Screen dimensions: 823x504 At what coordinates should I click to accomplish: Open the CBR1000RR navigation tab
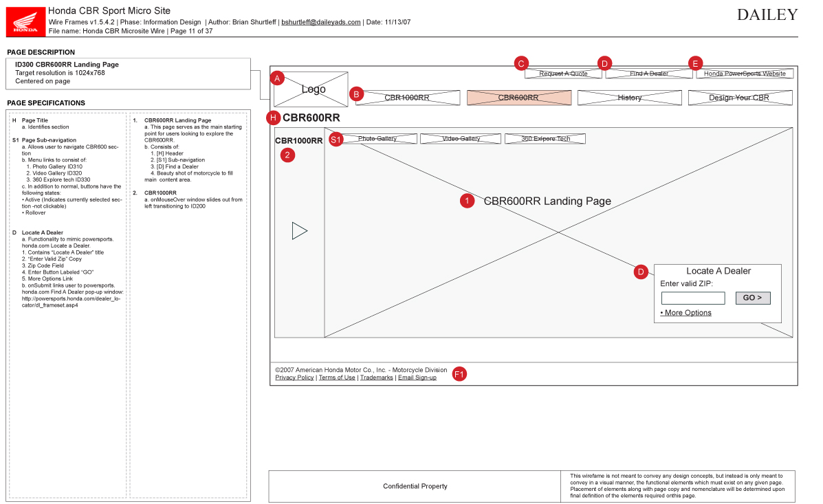[407, 98]
